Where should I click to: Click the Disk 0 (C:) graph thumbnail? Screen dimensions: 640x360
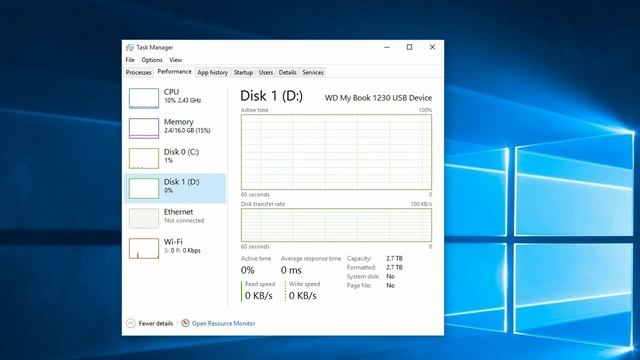pyautogui.click(x=144, y=158)
